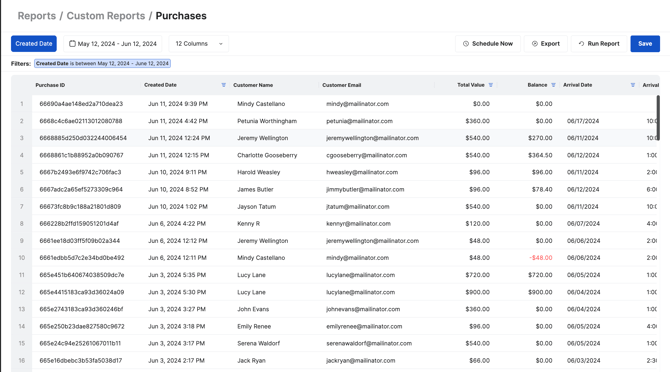Click created date Jun 3, 2024 5:35 PM

pyautogui.click(x=177, y=275)
